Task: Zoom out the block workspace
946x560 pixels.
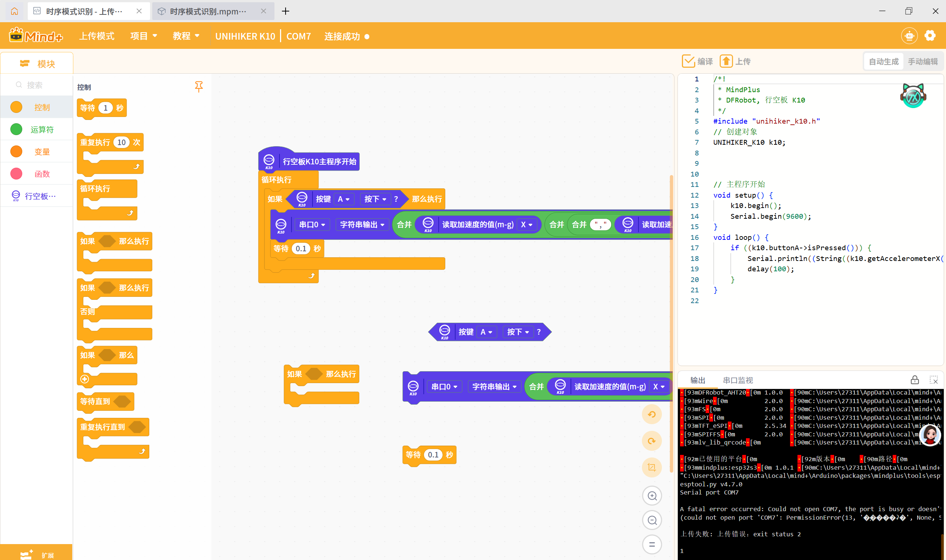Action: 652,520
